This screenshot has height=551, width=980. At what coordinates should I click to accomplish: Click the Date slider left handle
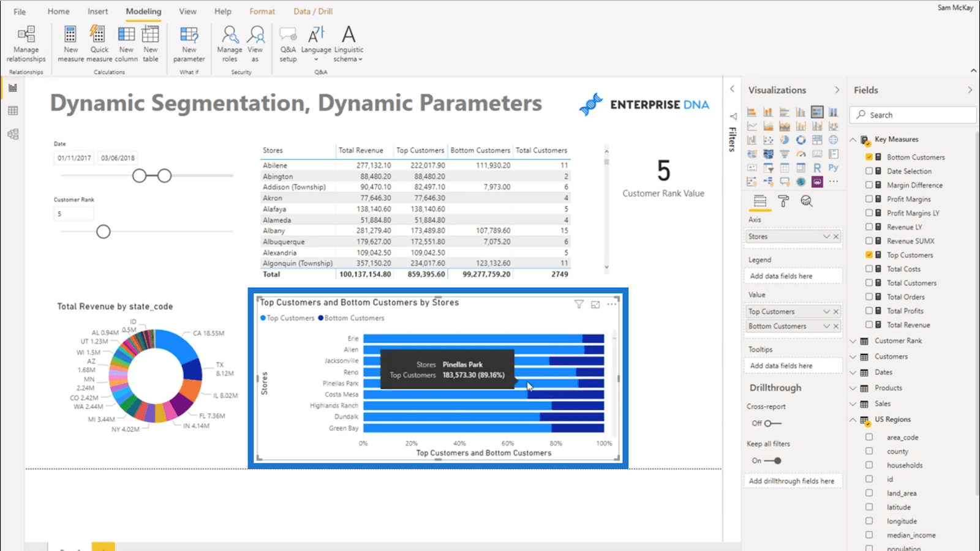(x=140, y=176)
